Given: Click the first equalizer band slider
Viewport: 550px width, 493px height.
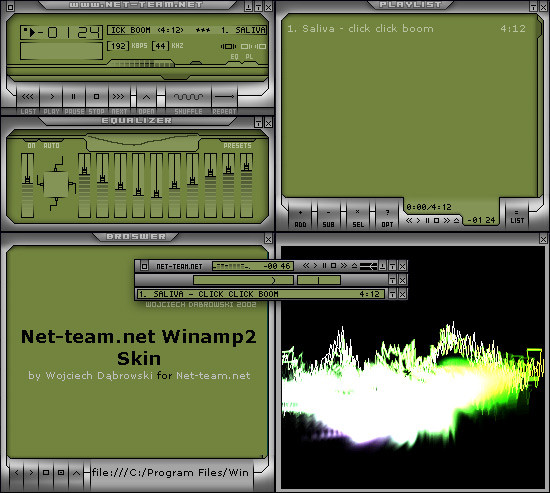Looking at the screenshot, I should [x=84, y=185].
